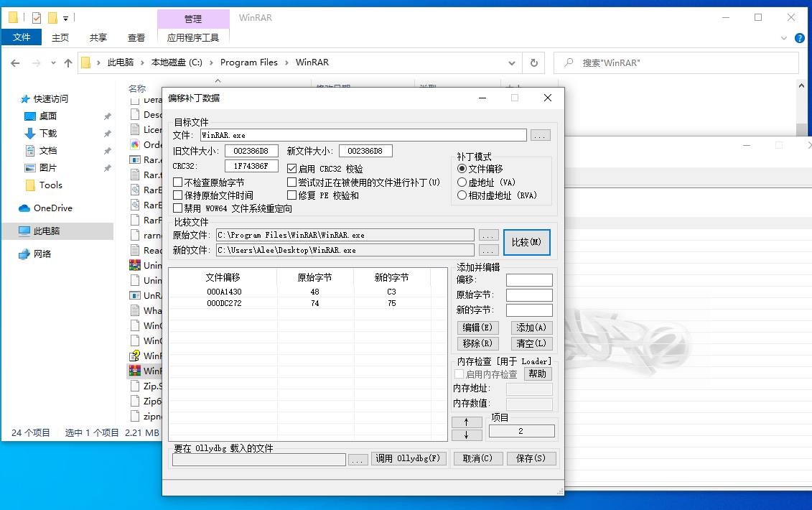Viewport: 812px width, 510px height.
Task: Browse for 原始文件 with ... button
Action: tap(488, 235)
